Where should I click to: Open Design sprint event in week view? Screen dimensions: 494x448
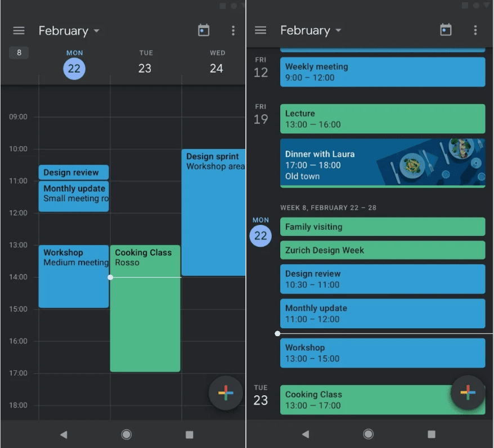213,212
